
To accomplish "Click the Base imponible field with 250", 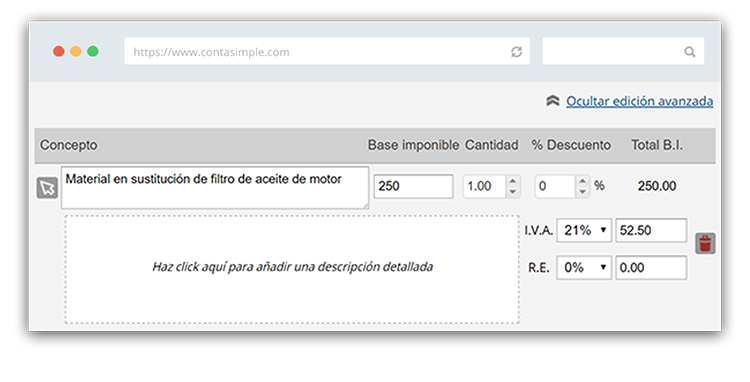I will click(x=413, y=186).
